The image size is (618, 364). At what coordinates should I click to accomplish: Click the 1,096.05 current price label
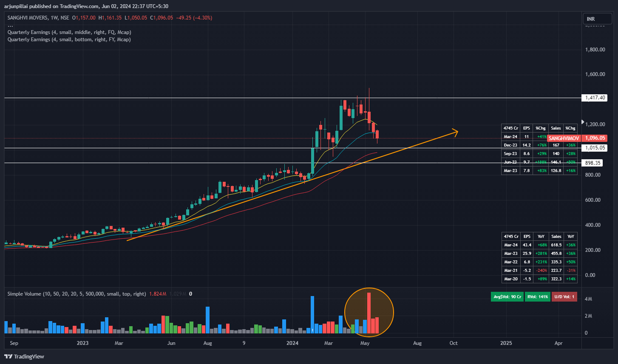(x=595, y=138)
